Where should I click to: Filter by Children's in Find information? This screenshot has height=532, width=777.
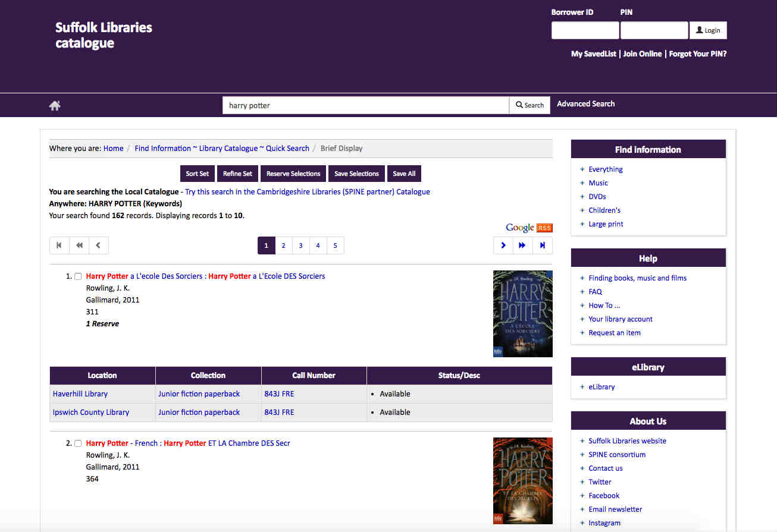click(x=604, y=210)
